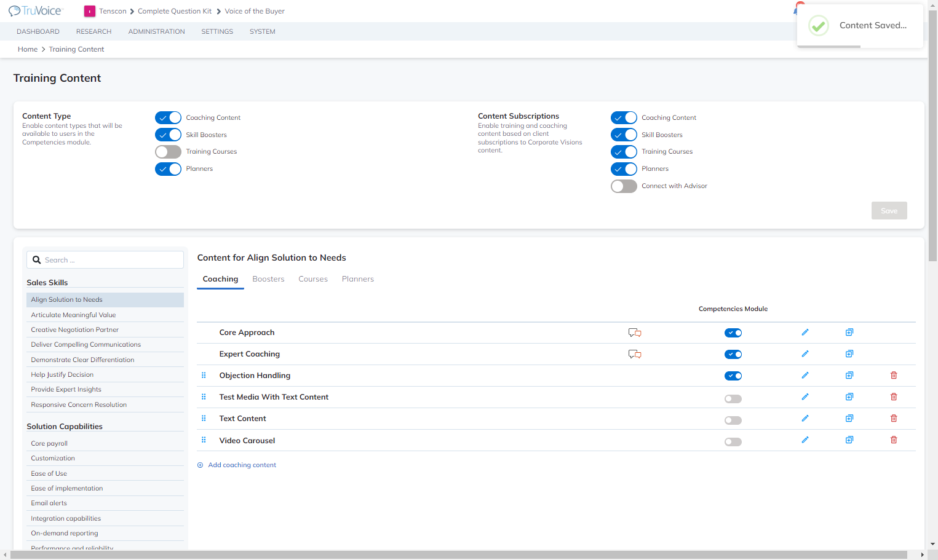This screenshot has height=560, width=938.
Task: Delete the Video Carousel item
Action: click(894, 440)
